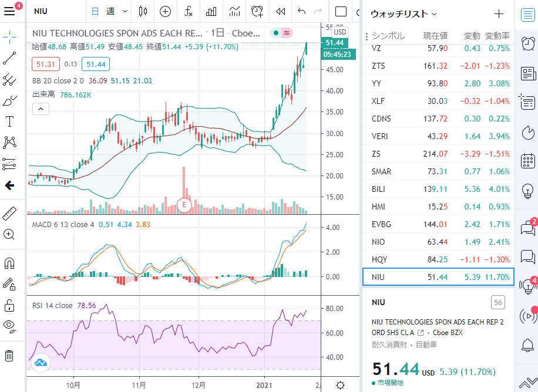Sort the watchlist by the 現在値 column
This screenshot has height=392, width=538.
coord(435,36)
